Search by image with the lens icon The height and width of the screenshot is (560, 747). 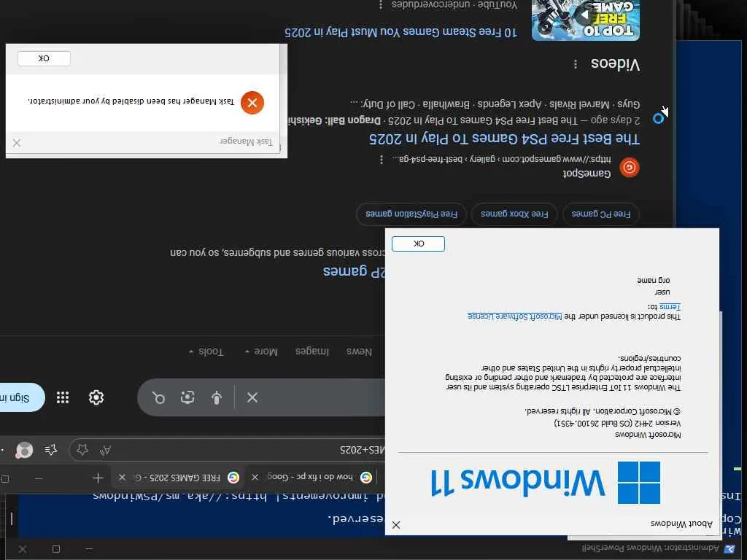click(x=187, y=397)
